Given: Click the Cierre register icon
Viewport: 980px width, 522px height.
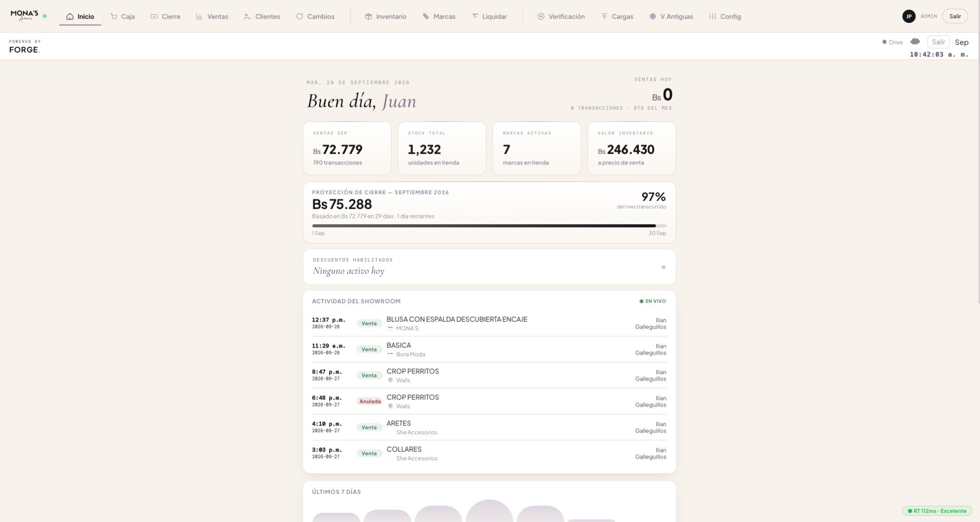Looking at the screenshot, I should click(x=154, y=16).
